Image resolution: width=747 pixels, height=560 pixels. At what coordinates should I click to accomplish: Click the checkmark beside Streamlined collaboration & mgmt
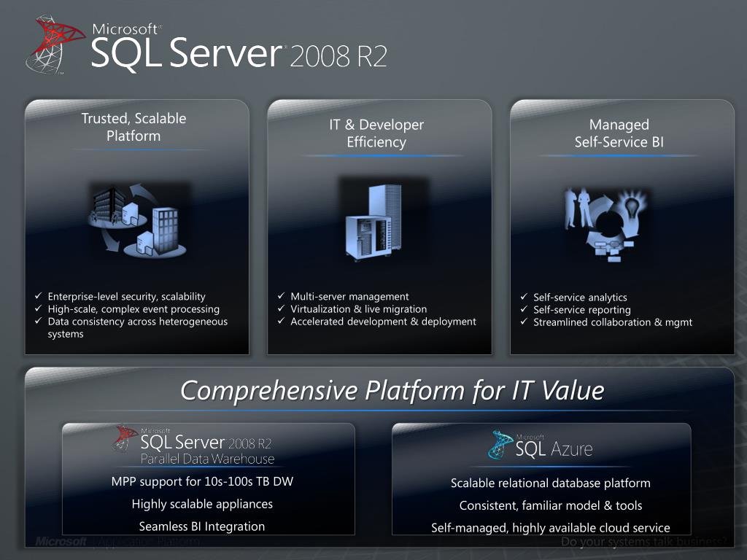click(x=524, y=322)
